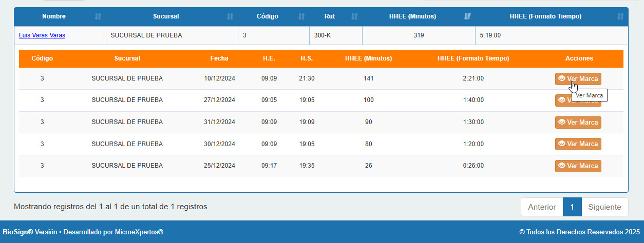Click the BioSign Versión footer text
Image resolution: width=644 pixels, height=243 pixels.
(x=83, y=232)
